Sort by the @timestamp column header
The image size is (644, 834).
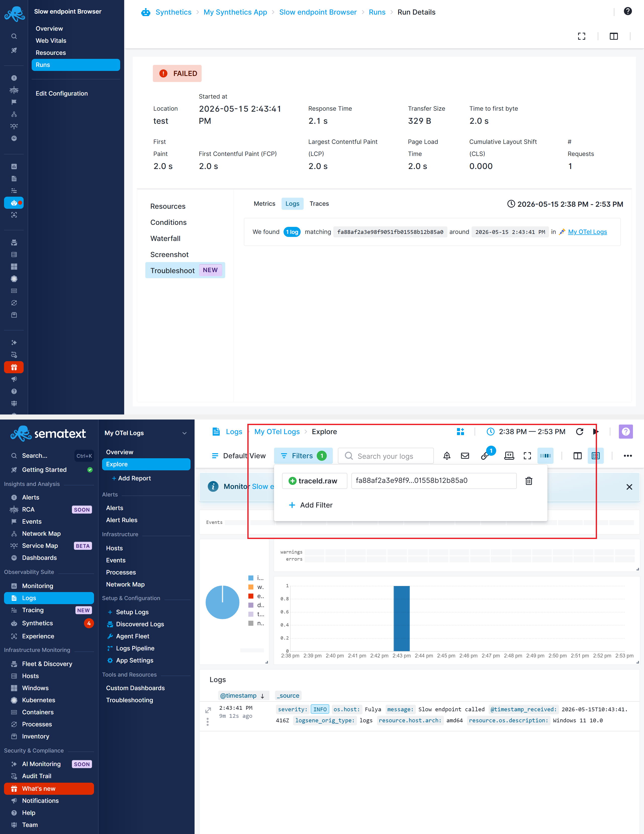click(243, 696)
